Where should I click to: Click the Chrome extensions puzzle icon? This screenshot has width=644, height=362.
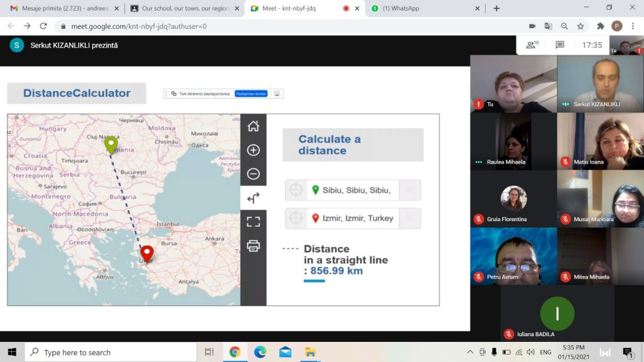600,26
